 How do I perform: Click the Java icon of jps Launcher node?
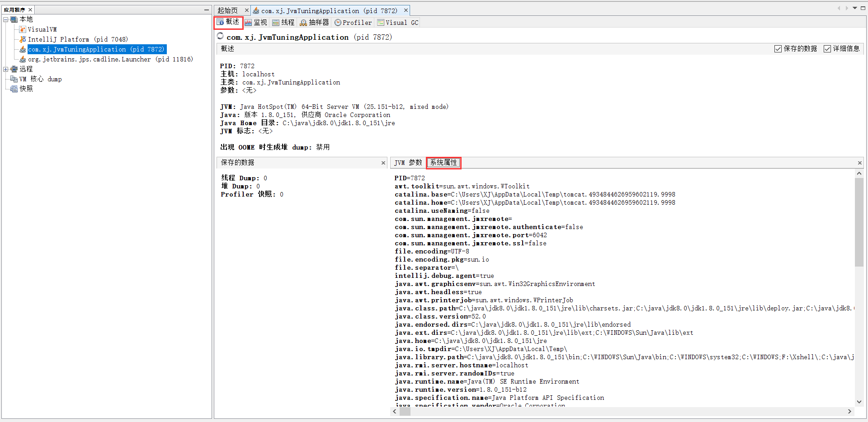23,59
